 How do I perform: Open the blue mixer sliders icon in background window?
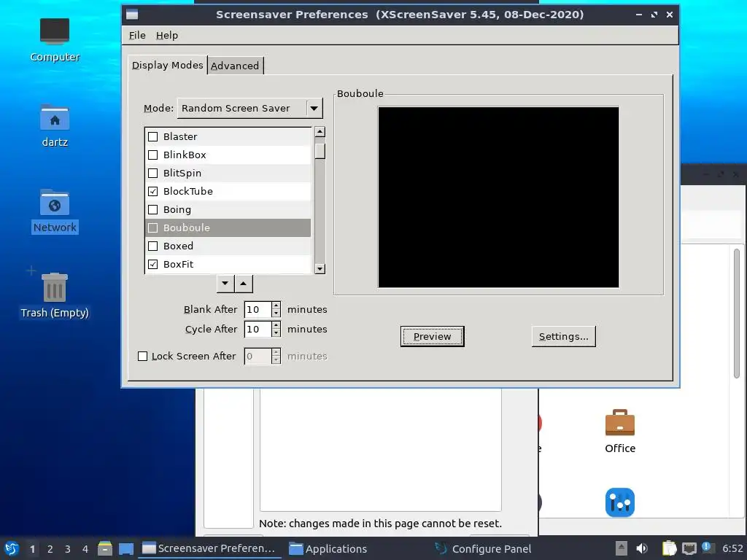(620, 502)
